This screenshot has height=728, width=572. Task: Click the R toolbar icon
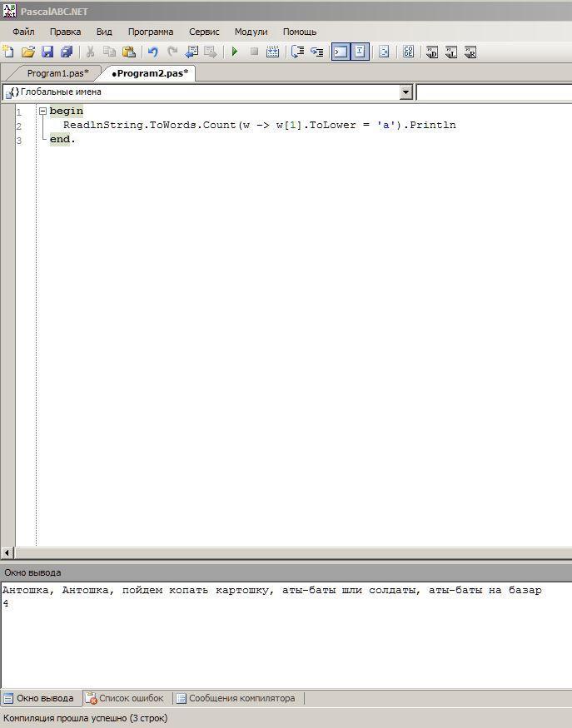[470, 52]
